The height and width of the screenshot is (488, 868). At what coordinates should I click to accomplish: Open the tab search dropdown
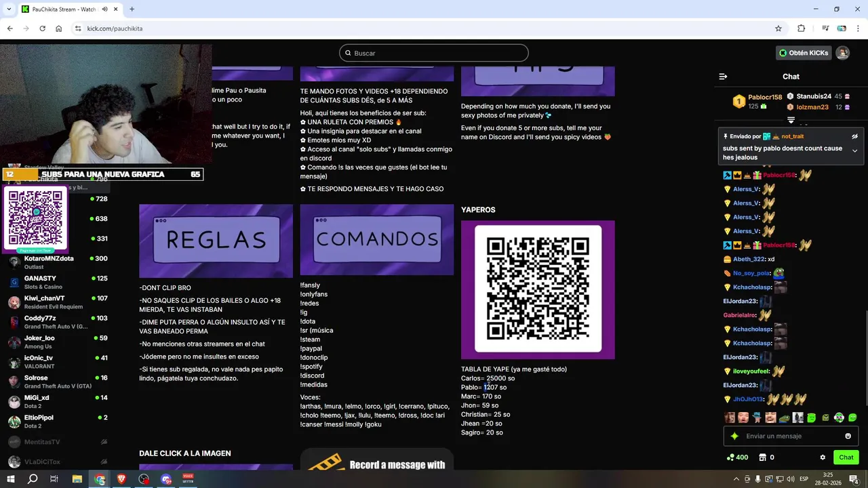tap(8, 9)
